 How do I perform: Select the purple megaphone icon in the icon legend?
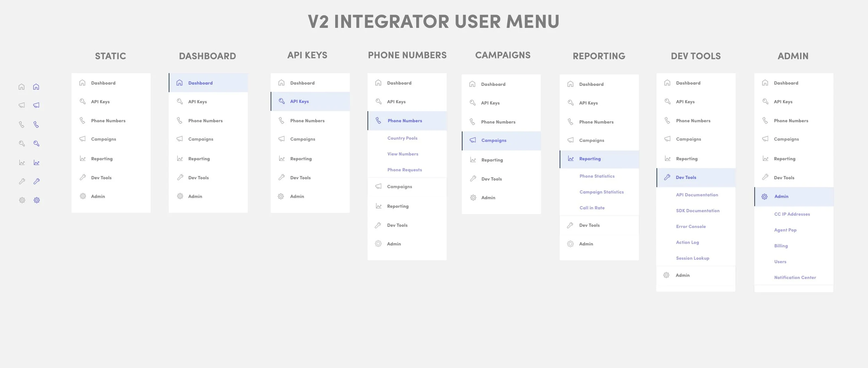36,105
